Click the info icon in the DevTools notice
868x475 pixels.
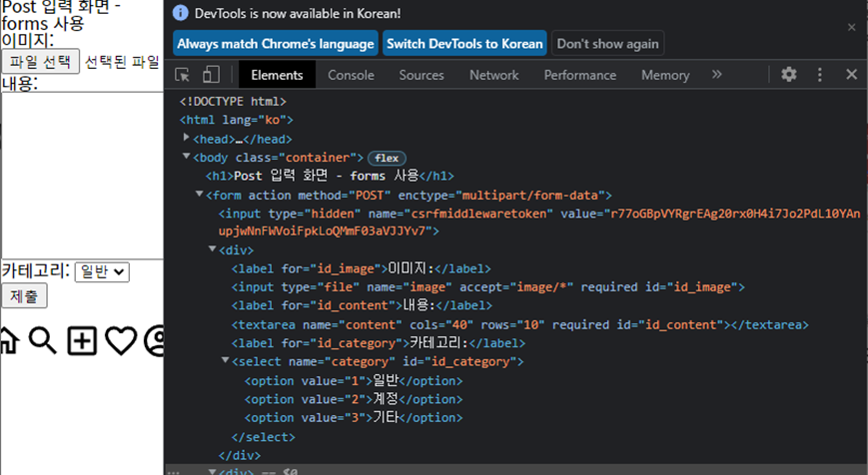pyautogui.click(x=181, y=13)
